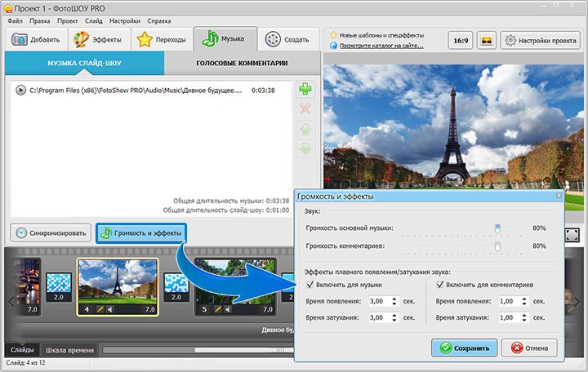Edit slide 4 using pencil icon
The height and width of the screenshot is (372, 588).
click(100, 309)
